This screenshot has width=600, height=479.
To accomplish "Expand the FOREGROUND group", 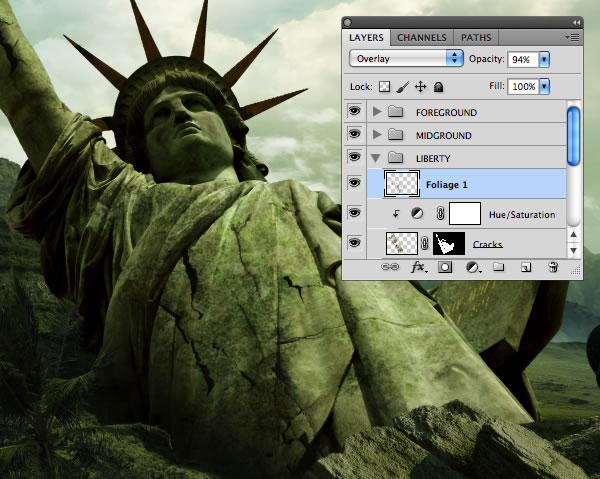I will pyautogui.click(x=377, y=112).
